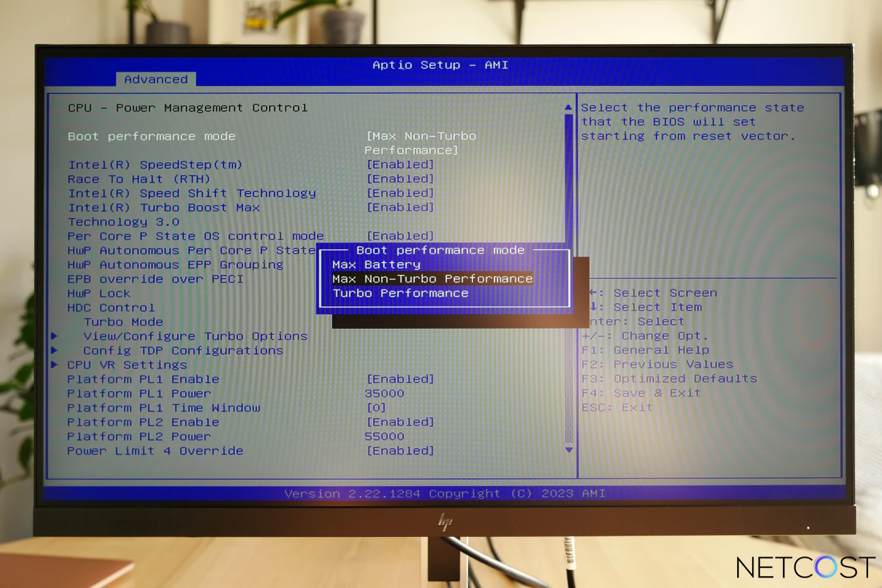The width and height of the screenshot is (882, 588).
Task: Select HwP Autonomous Per Core P State
Action: tap(192, 251)
